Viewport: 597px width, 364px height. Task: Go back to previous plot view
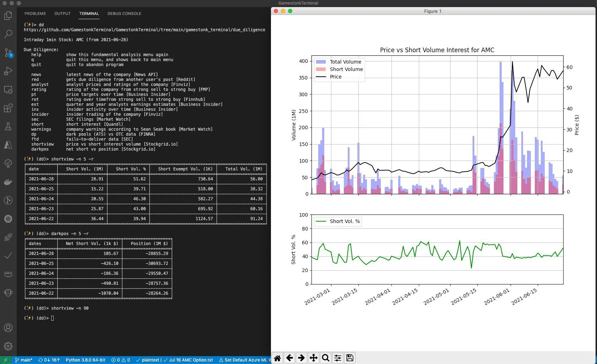tap(289, 358)
